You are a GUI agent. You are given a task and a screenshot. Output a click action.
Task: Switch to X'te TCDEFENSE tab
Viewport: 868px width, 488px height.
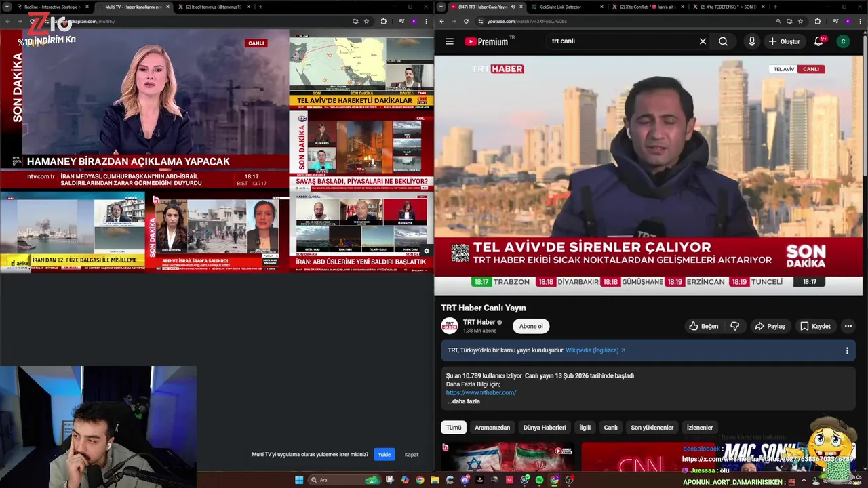(727, 7)
